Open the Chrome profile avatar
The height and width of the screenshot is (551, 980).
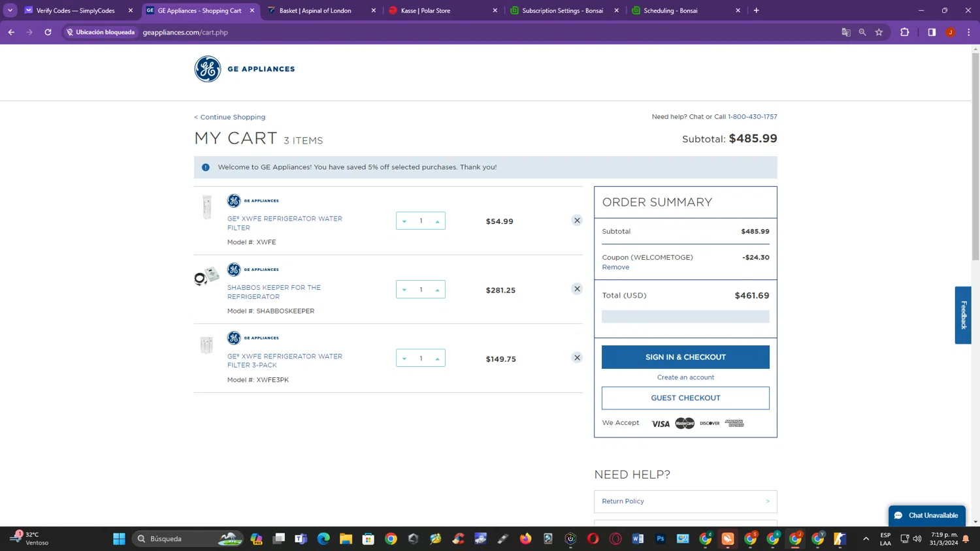[x=951, y=32]
